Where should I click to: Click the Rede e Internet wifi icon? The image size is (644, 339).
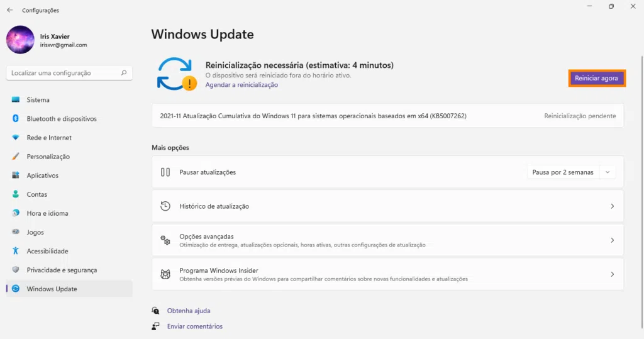pos(16,138)
